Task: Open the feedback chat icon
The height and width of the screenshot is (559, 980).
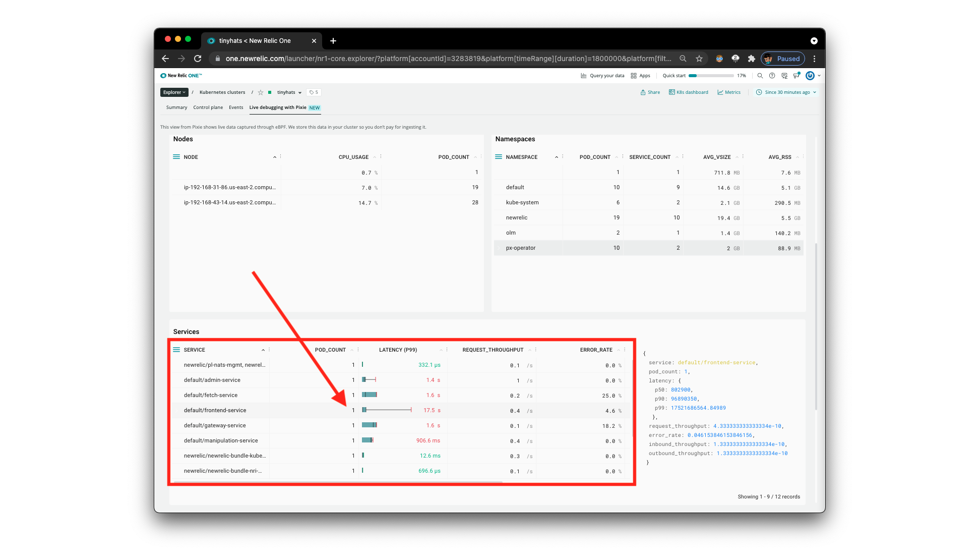Action: click(784, 76)
